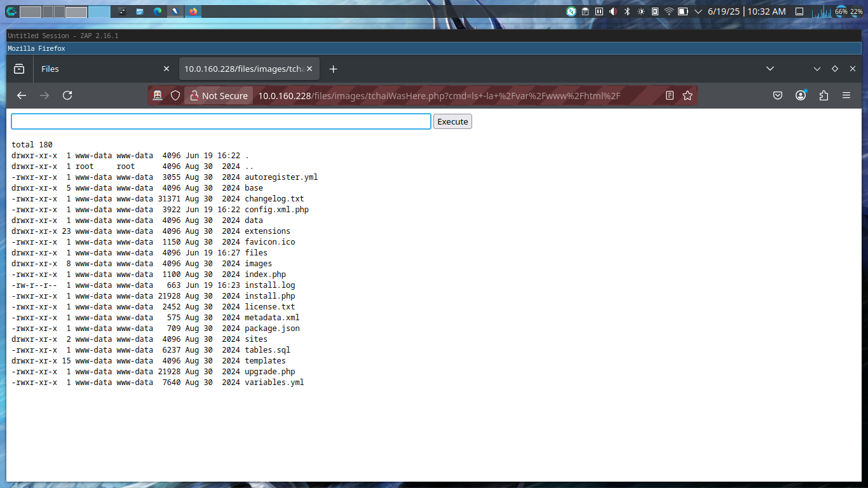Click the forward navigation arrow
Image resolution: width=868 pixels, height=488 pixels.
coord(44,95)
